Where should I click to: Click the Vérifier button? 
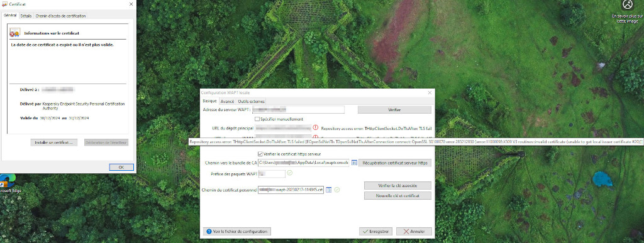click(395, 110)
